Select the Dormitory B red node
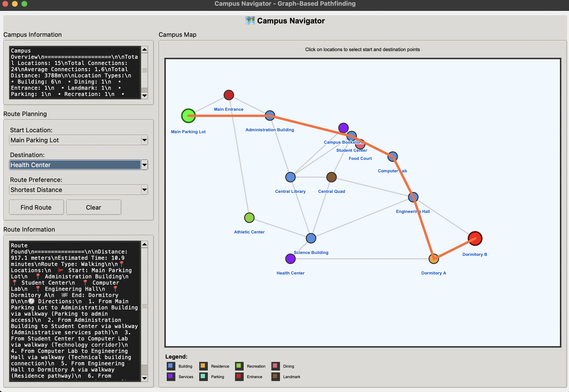The image size is (569, 392). coord(475,238)
